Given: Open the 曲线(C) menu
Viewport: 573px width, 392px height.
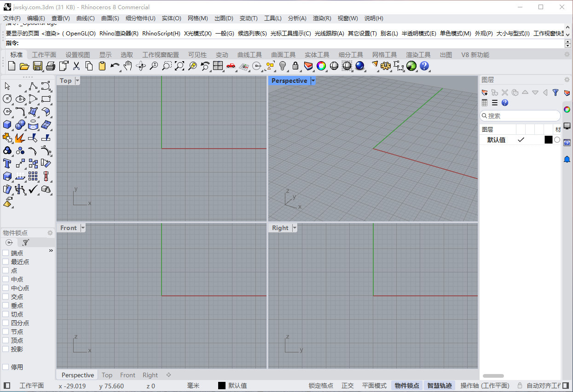Looking at the screenshot, I should [85, 18].
